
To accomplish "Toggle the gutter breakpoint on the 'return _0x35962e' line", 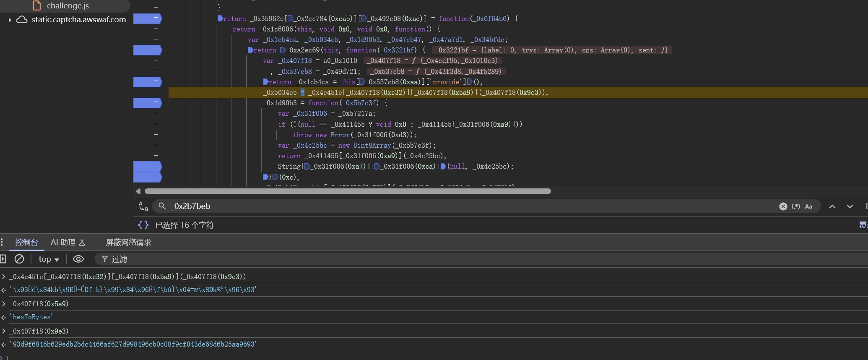I will click(148, 18).
